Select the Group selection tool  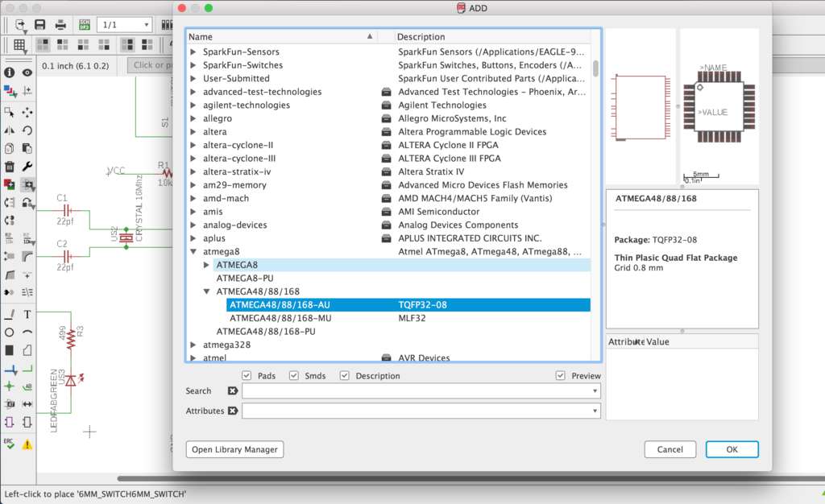(x=10, y=112)
